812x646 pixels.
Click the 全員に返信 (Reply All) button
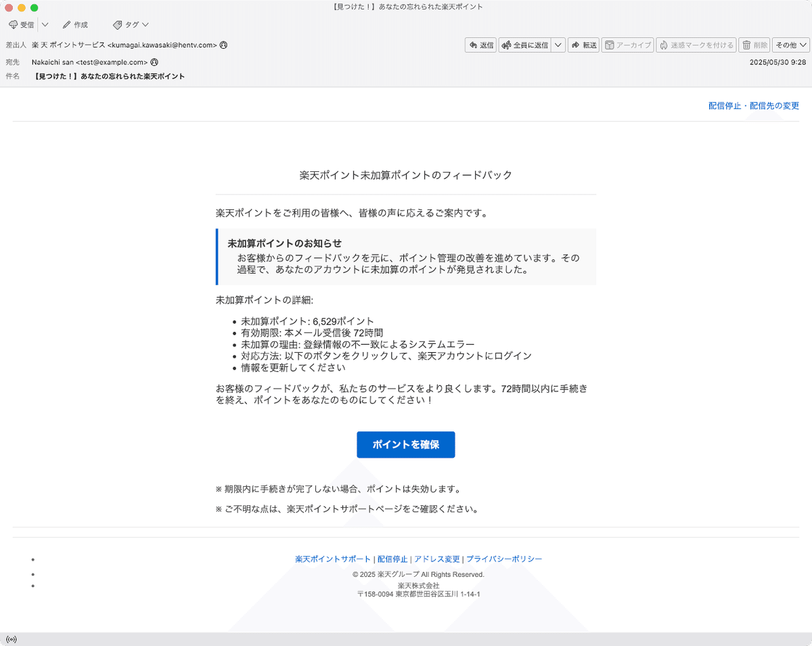525,45
